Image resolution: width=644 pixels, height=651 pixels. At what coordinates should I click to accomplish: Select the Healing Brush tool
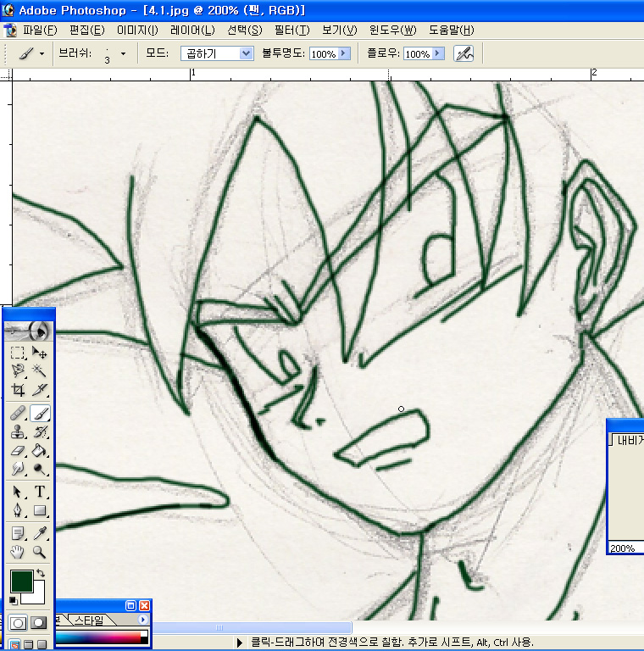click(18, 413)
